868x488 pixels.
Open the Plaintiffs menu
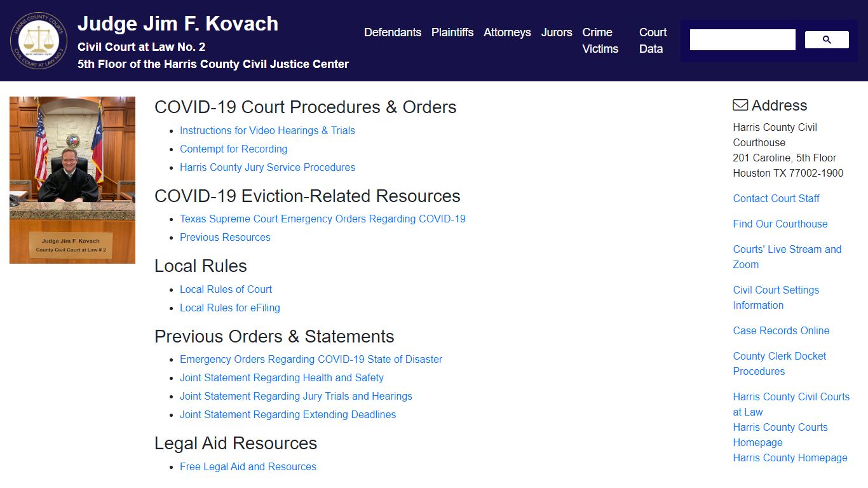coord(452,32)
